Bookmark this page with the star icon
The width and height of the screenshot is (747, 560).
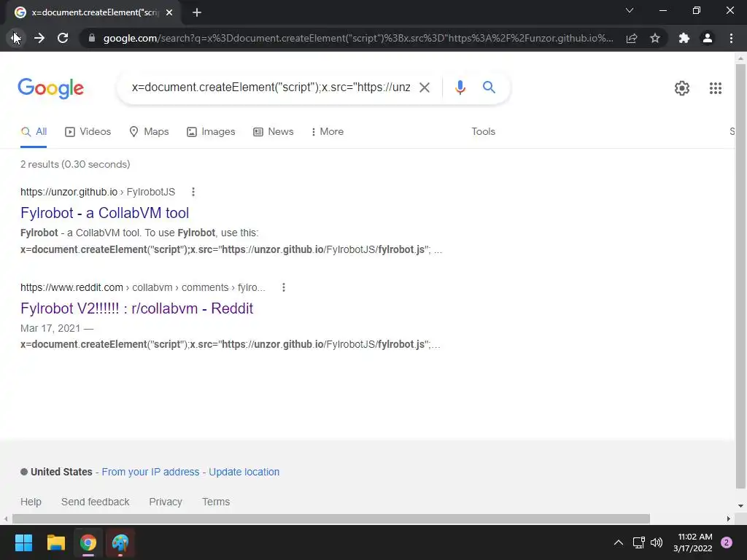[x=655, y=38]
